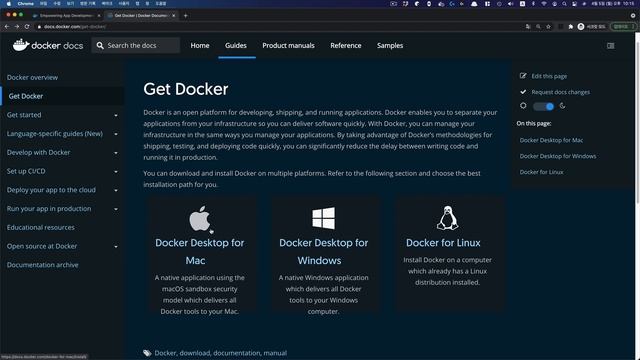
Task: Open Spotlight search in macOS menu bar
Action: click(x=564, y=3)
